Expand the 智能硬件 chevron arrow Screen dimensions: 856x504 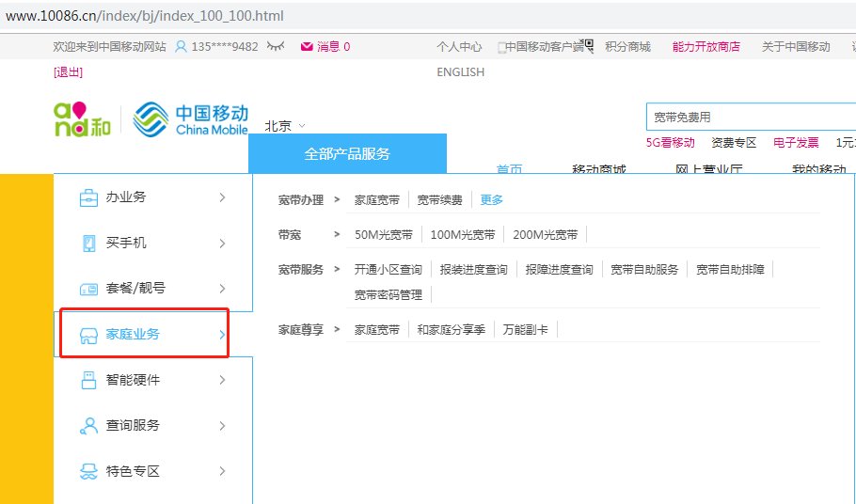click(x=222, y=380)
